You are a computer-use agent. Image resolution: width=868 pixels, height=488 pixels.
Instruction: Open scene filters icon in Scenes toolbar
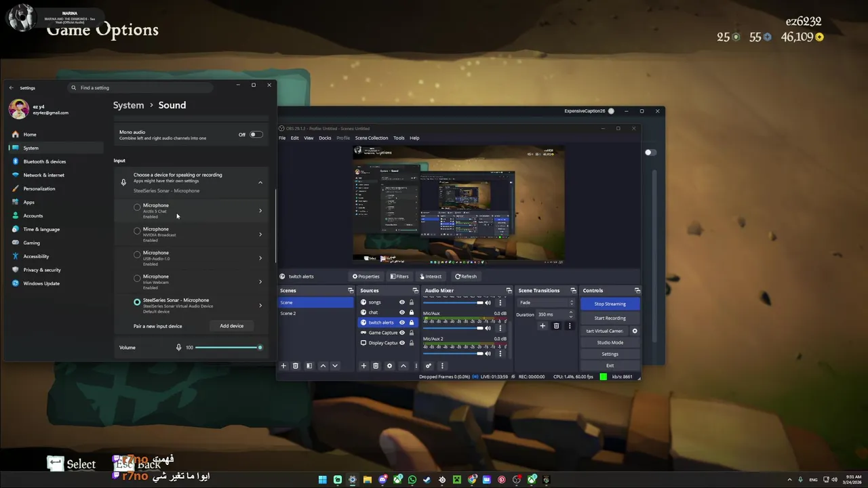click(x=309, y=366)
